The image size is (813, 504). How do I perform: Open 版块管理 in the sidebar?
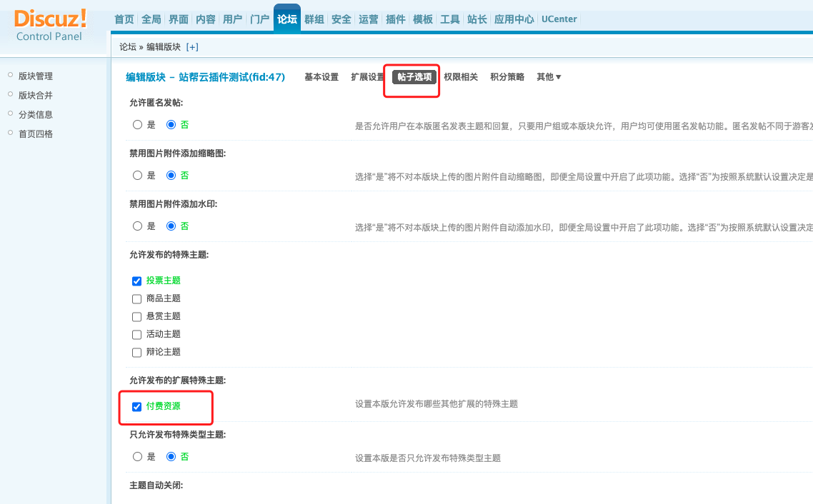pos(36,76)
